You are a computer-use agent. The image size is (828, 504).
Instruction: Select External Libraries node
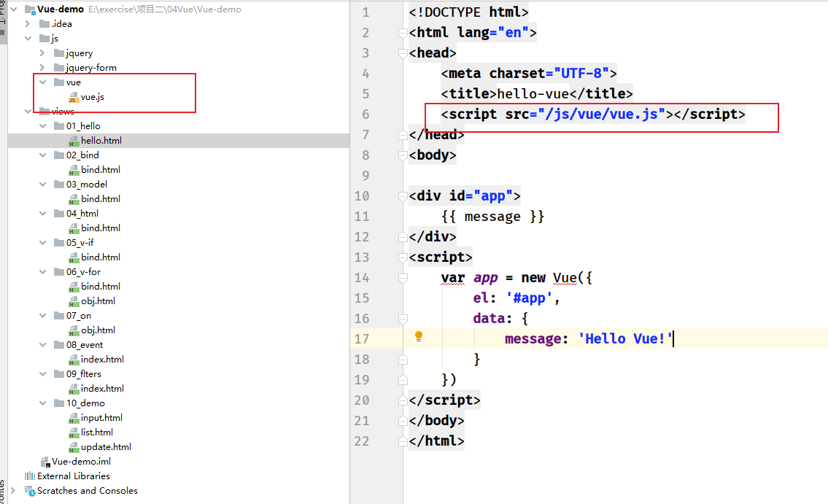74,476
